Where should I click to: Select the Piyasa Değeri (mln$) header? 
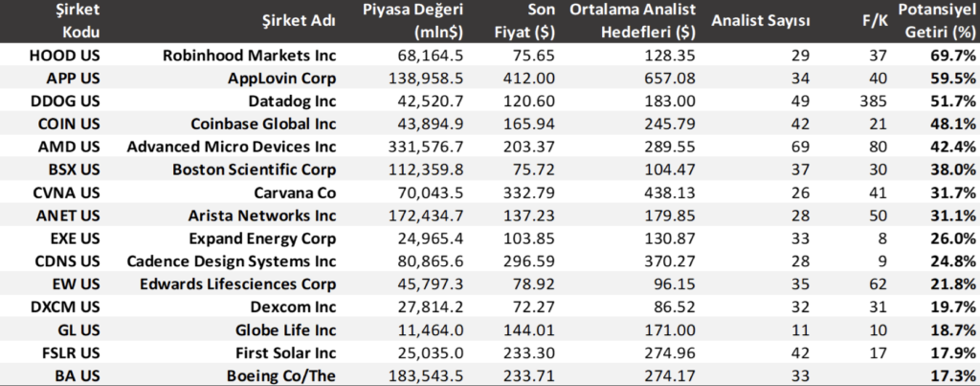[413, 20]
